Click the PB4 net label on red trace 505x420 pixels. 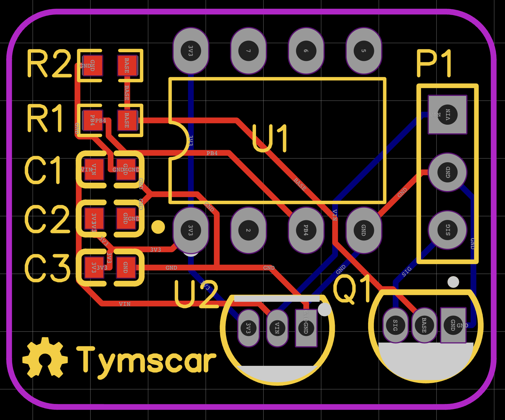(212, 153)
